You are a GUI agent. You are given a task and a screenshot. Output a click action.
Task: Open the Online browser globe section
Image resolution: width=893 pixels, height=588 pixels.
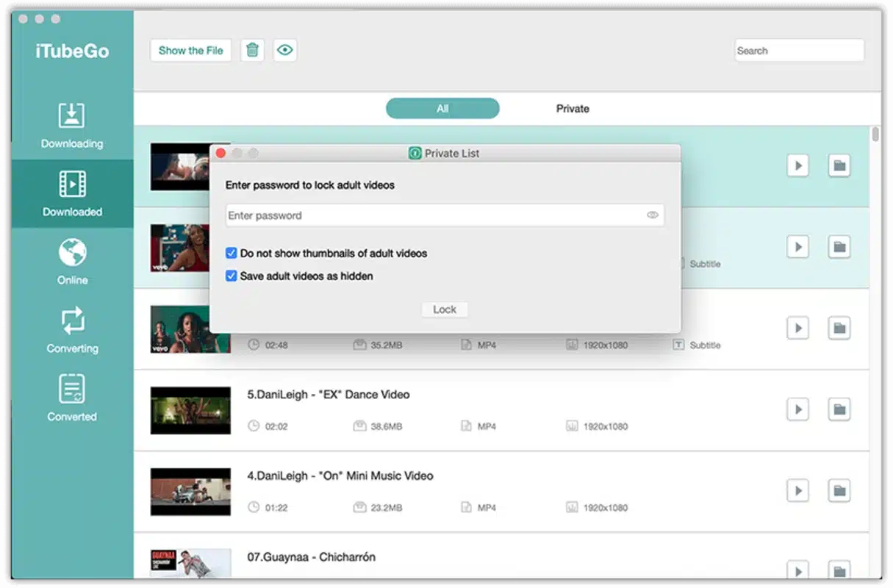tap(72, 262)
